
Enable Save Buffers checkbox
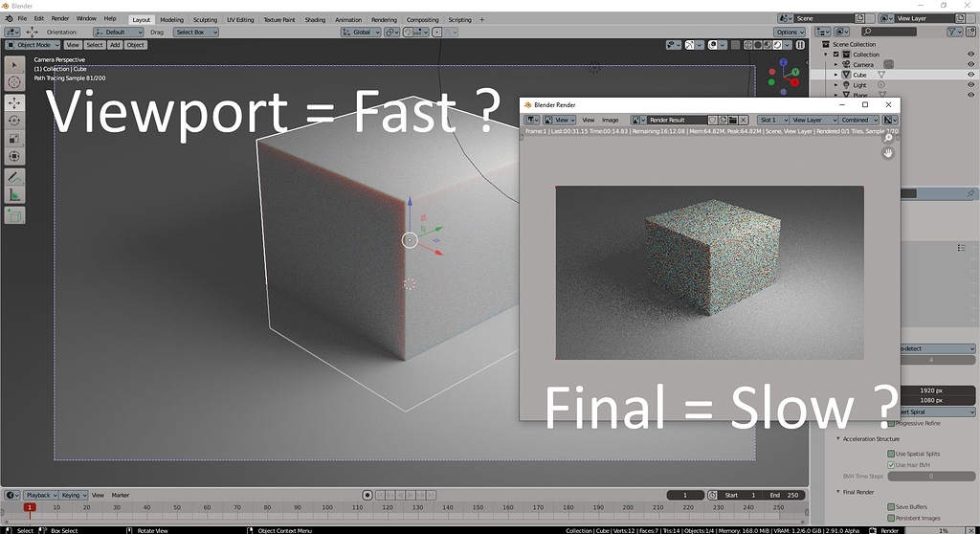891,506
